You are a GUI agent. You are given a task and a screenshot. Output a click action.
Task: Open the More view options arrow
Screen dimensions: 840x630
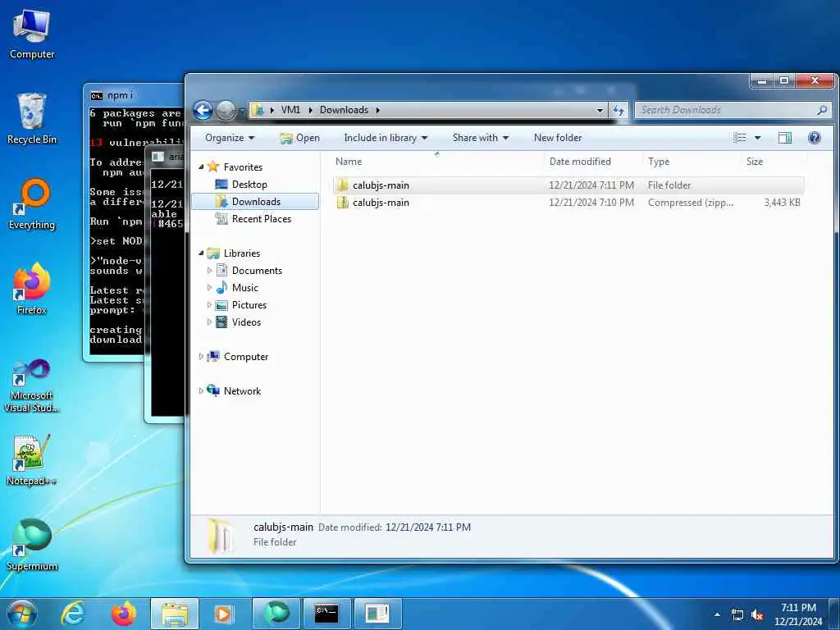pyautogui.click(x=757, y=138)
